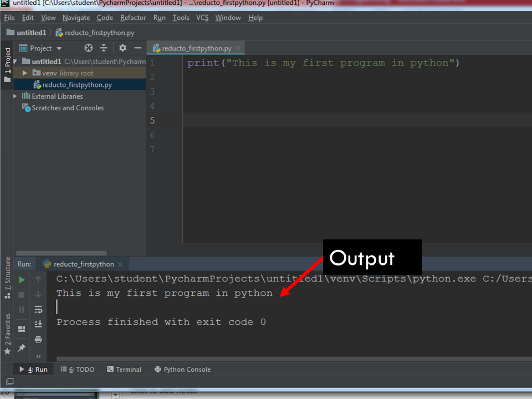Open the 6: TODO tool window
The height and width of the screenshot is (399, 532).
(x=78, y=369)
